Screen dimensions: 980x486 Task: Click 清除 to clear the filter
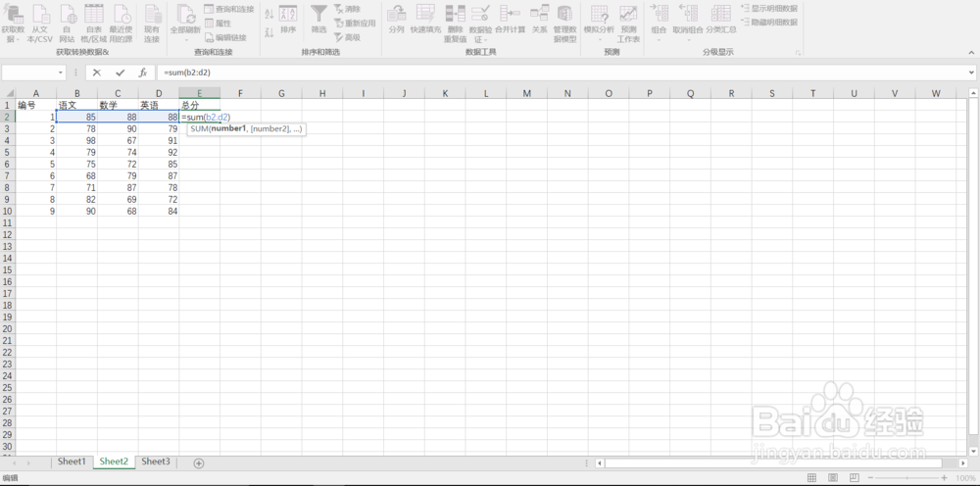[347, 9]
